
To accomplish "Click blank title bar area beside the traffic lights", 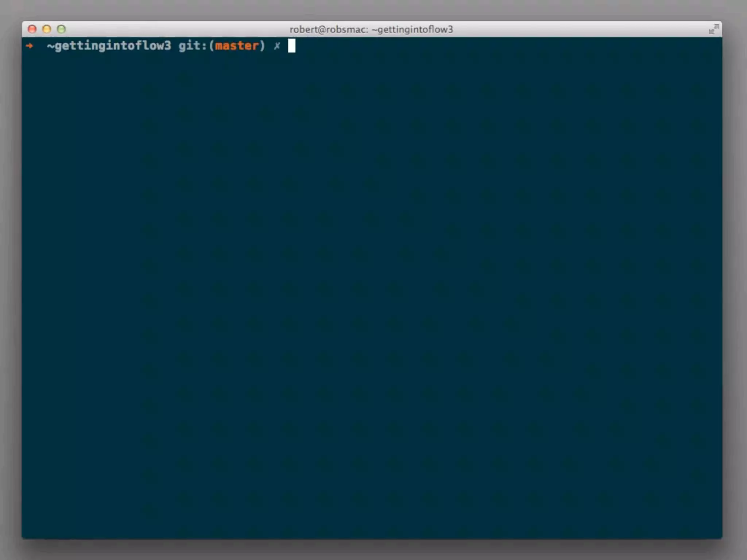I will click(x=164, y=29).
